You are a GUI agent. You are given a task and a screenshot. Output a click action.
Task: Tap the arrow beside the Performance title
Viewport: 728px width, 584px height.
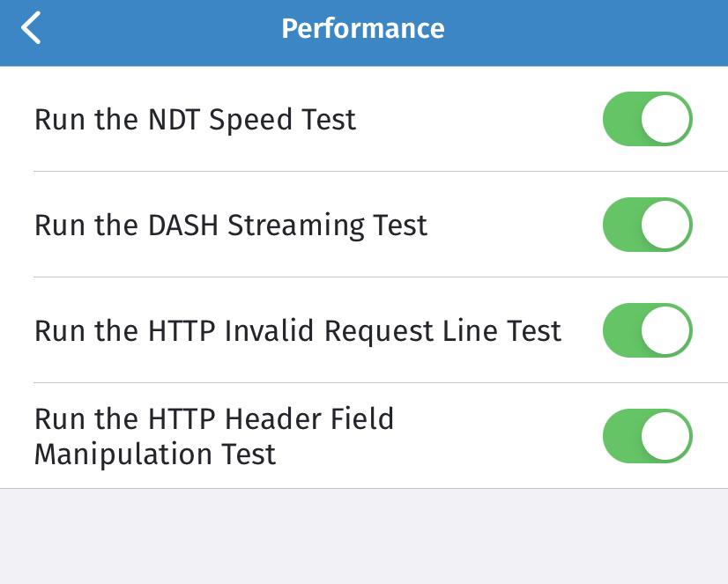31,28
